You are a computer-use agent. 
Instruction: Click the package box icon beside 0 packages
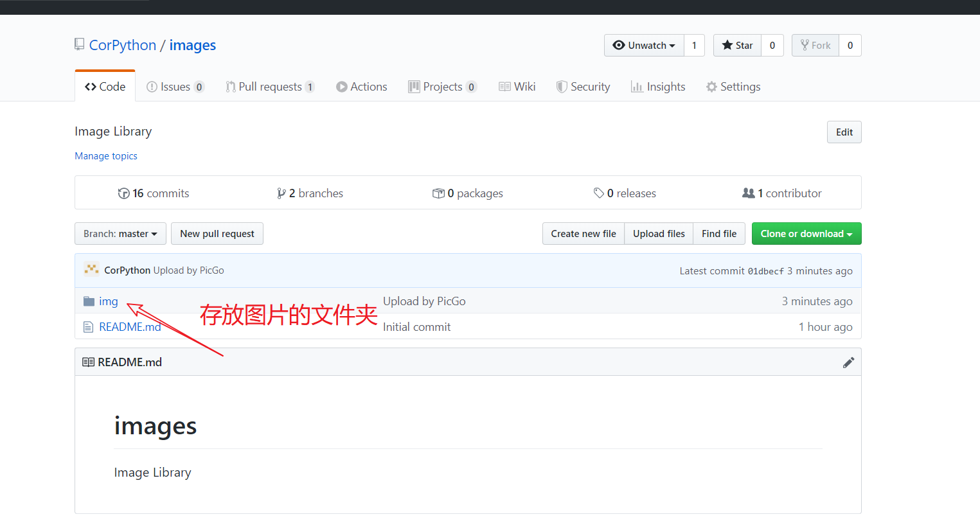(438, 193)
